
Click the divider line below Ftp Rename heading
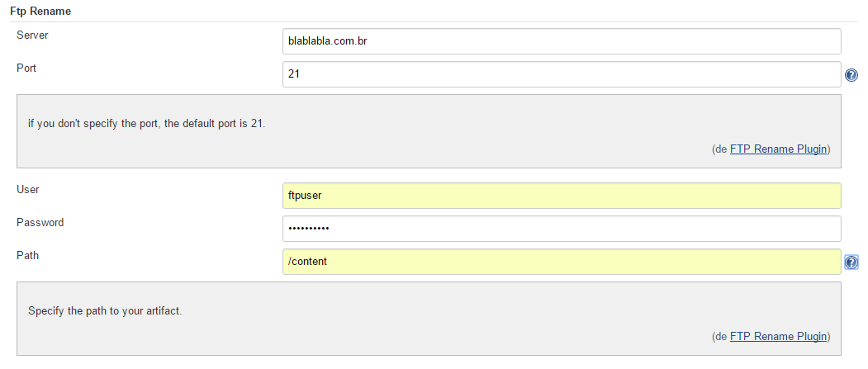434,22
